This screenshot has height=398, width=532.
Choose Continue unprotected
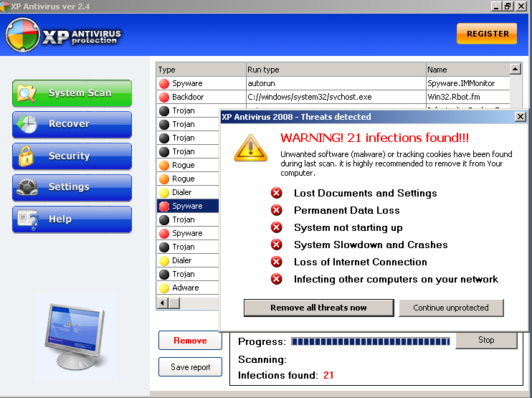tap(451, 308)
